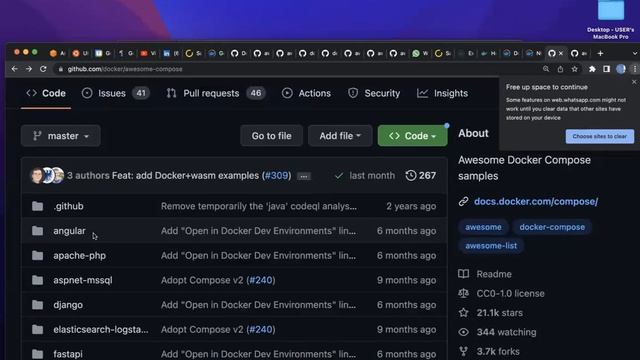
Task: Open the Issues tab
Action: pos(116,93)
